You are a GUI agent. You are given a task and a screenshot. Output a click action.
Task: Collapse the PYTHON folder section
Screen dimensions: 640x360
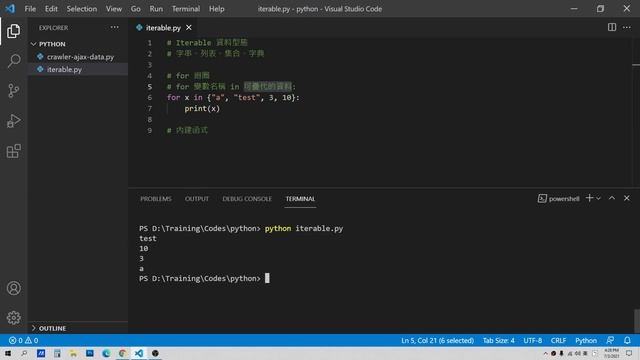[x=78, y=44]
